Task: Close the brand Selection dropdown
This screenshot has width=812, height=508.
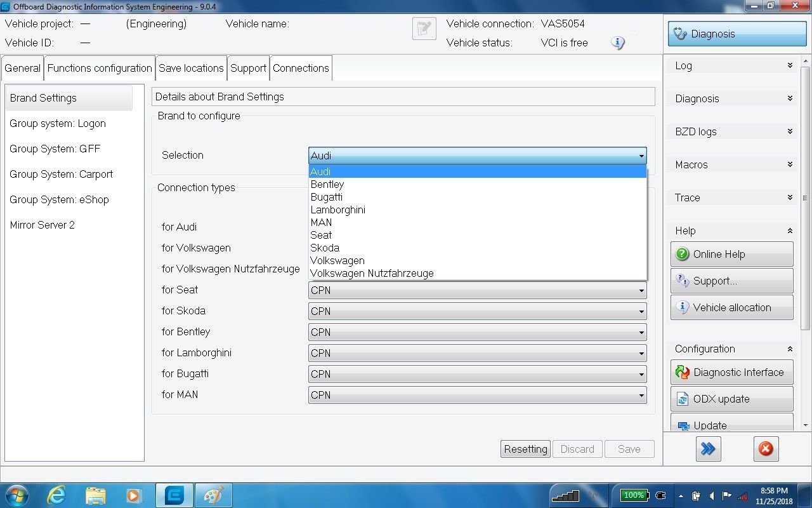Action: tap(477, 156)
